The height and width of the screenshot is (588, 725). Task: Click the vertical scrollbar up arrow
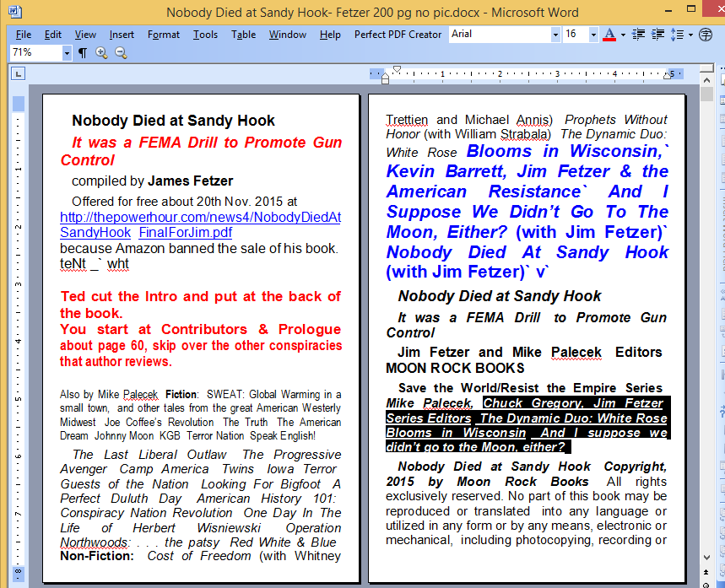point(706,80)
